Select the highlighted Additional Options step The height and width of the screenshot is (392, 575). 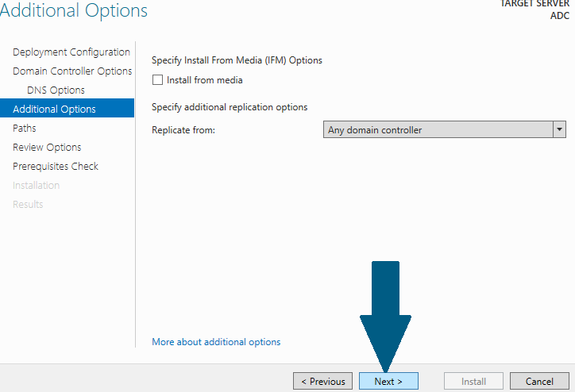[54, 110]
